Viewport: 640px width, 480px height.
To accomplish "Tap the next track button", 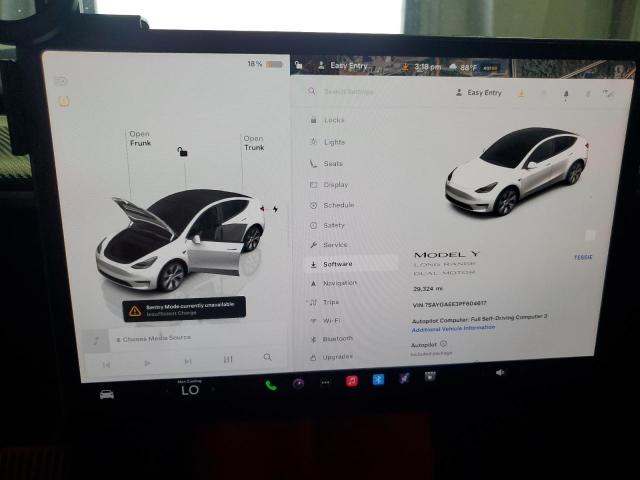I will (188, 361).
